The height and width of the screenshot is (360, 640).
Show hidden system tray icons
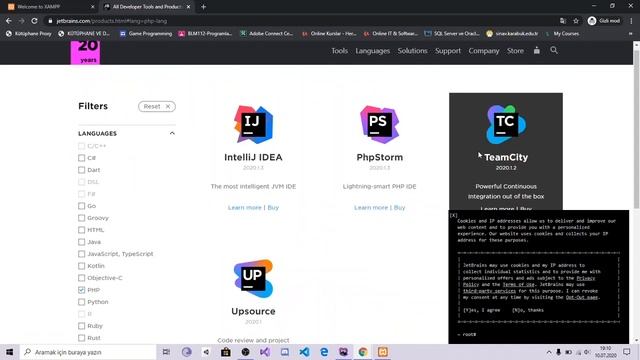point(549,352)
